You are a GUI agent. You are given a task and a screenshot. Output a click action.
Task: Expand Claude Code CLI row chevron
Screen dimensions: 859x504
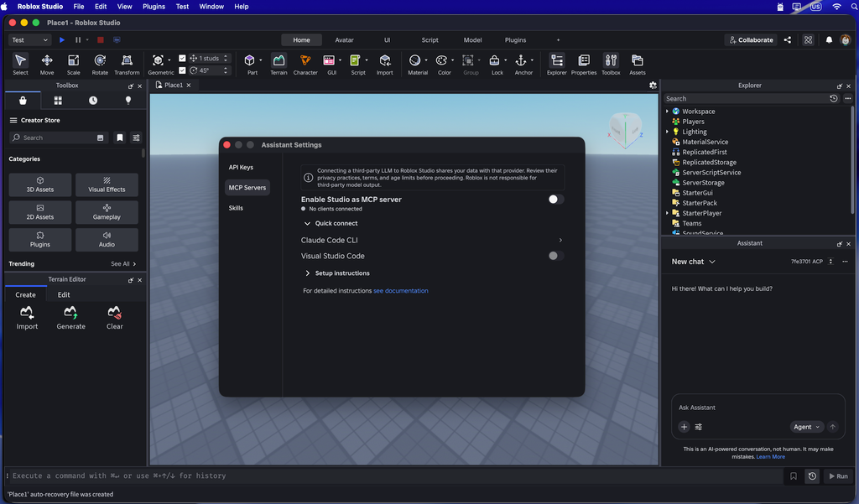pos(560,241)
